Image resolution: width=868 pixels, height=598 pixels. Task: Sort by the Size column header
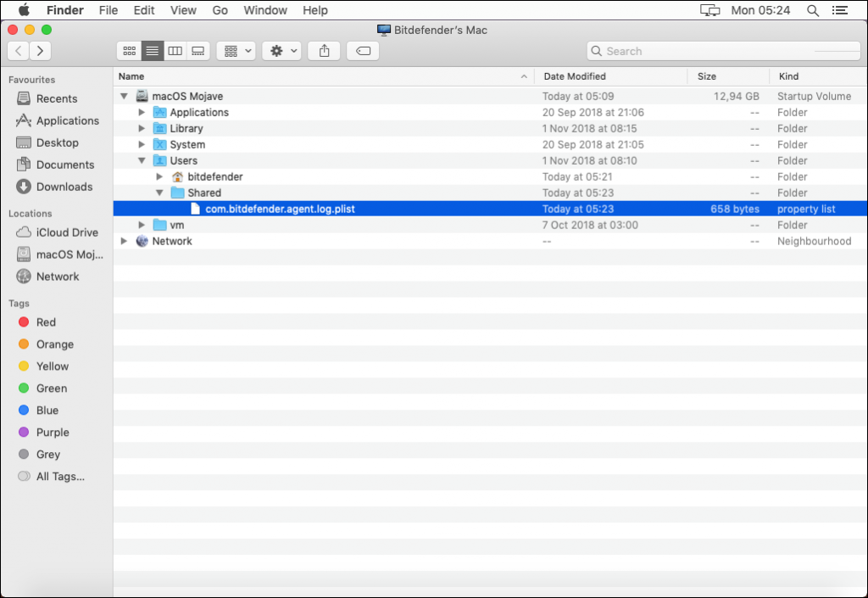[728, 76]
